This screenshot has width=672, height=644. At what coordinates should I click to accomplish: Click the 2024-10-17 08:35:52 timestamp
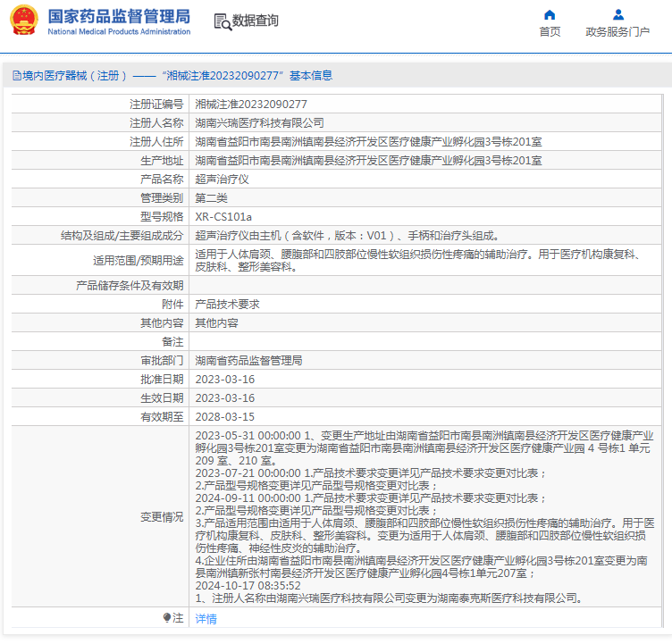coord(248,586)
